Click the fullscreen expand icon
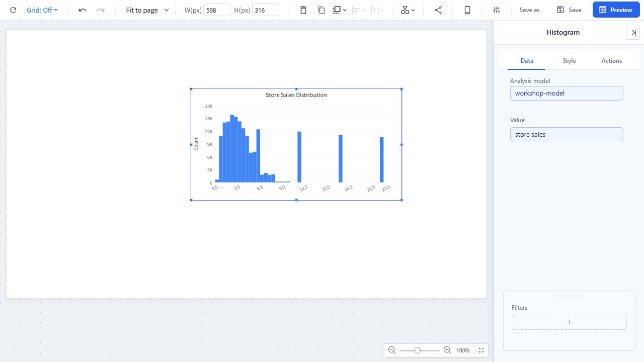 [x=481, y=350]
